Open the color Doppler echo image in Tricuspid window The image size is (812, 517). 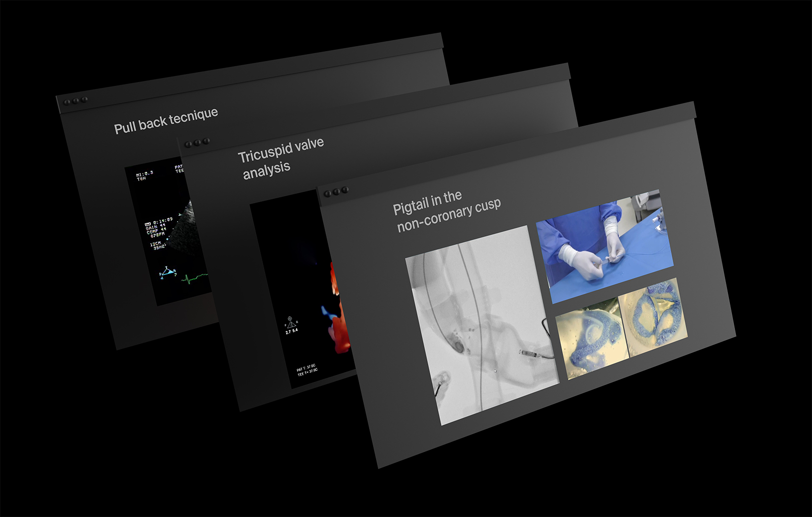304,288
